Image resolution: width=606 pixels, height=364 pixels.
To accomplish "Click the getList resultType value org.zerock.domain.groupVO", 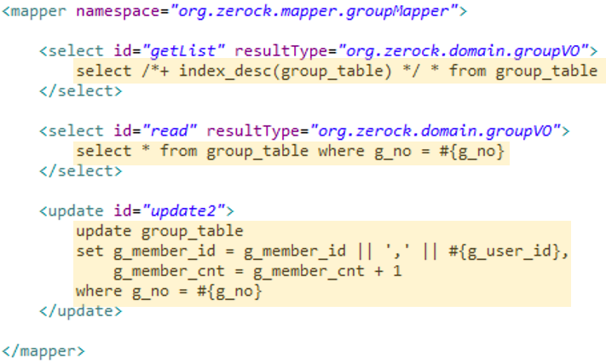I will (x=463, y=51).
